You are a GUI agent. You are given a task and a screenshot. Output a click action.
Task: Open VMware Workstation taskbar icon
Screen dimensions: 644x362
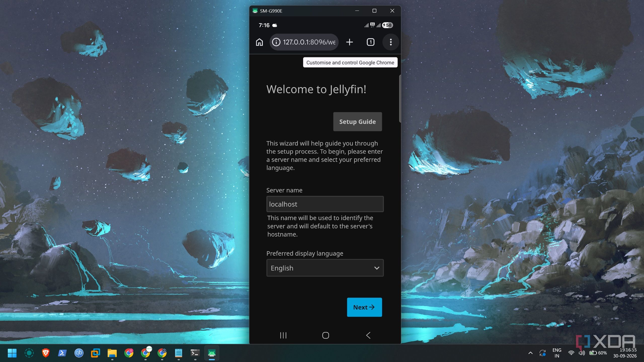95,353
